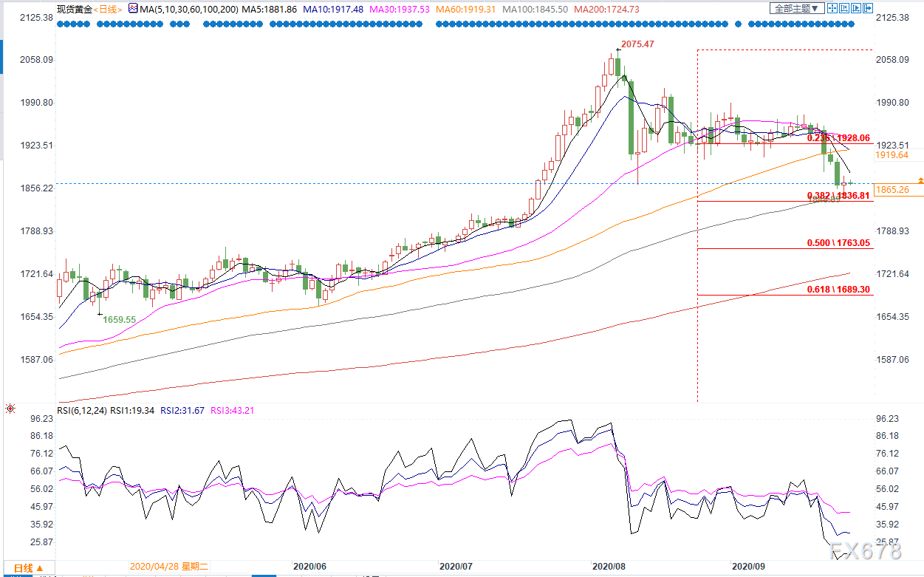Click the orange arrow marker on right axis
Screen dimensions: 924x577
[920, 180]
